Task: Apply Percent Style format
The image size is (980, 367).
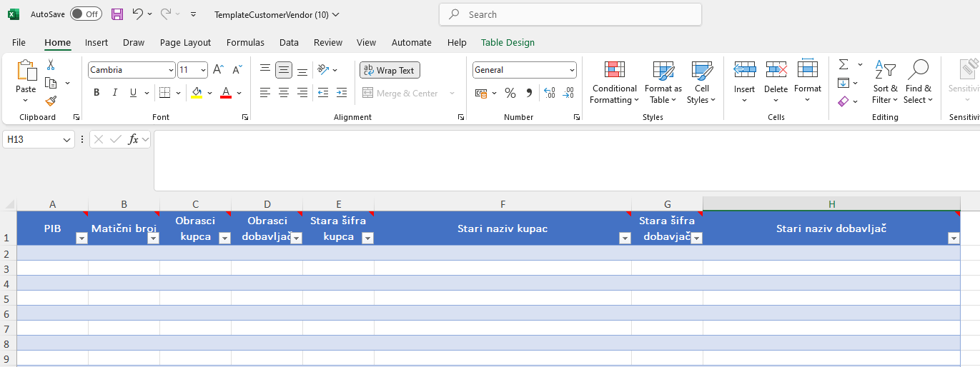Action: (510, 93)
